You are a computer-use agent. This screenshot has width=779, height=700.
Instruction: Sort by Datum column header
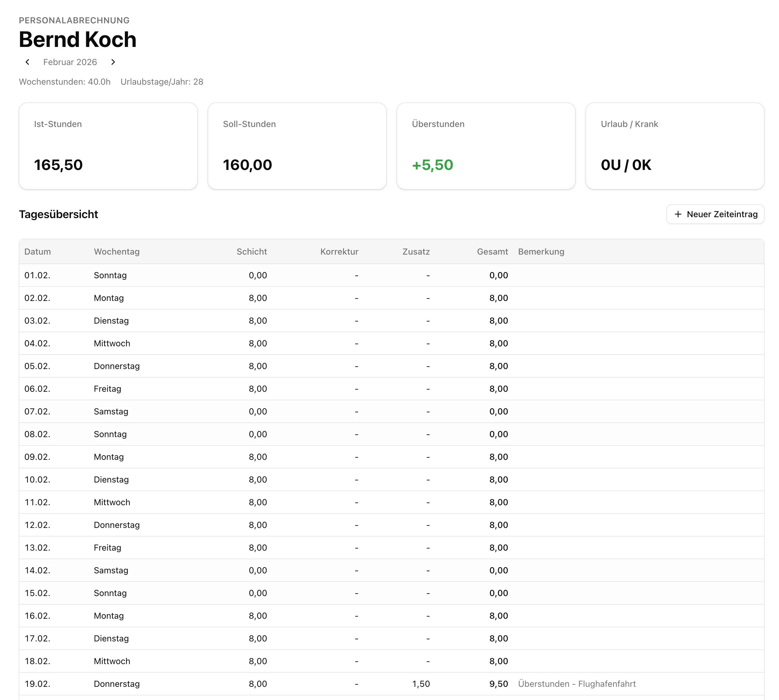coord(37,252)
